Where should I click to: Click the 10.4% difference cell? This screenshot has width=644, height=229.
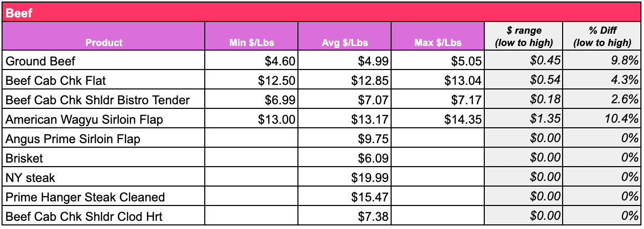click(602, 120)
